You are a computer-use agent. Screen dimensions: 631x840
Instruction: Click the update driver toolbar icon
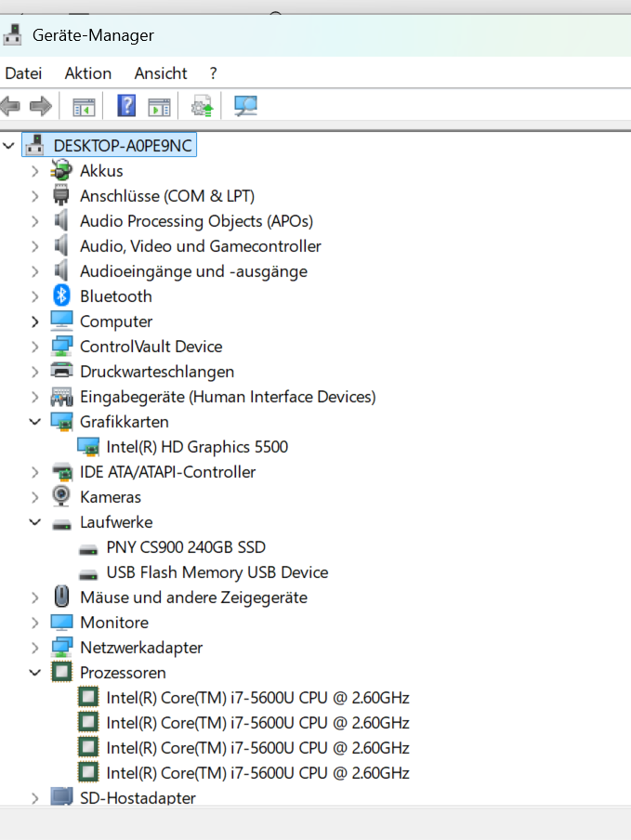click(x=203, y=106)
